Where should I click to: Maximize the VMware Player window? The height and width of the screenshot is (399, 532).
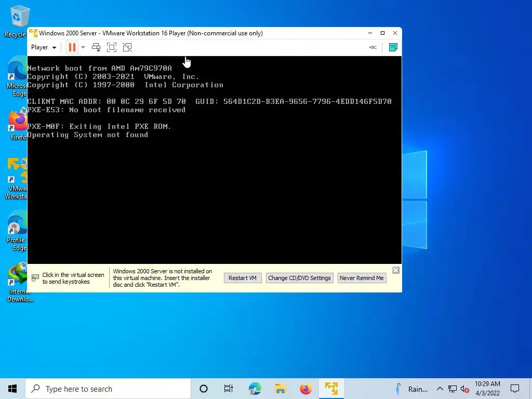(x=382, y=33)
